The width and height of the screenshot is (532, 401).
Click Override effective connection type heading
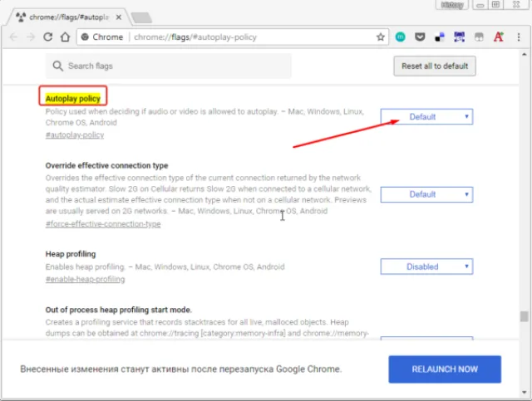click(107, 165)
